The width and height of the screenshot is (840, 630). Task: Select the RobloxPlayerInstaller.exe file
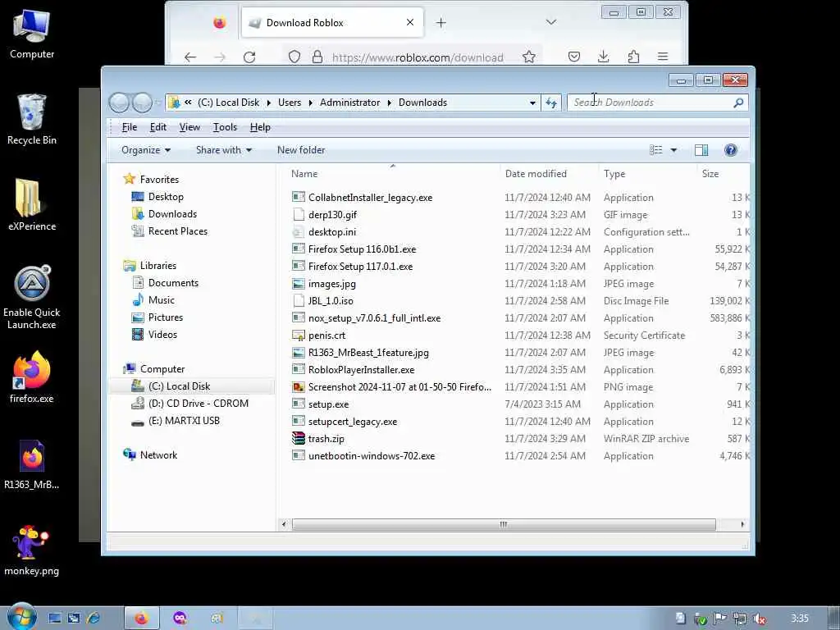point(361,370)
